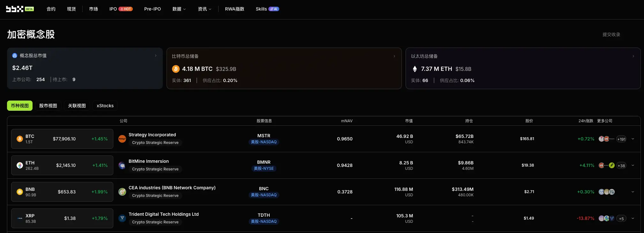
Task: Click the Bitcoin icon in BTC reserve card
Action: point(176,69)
